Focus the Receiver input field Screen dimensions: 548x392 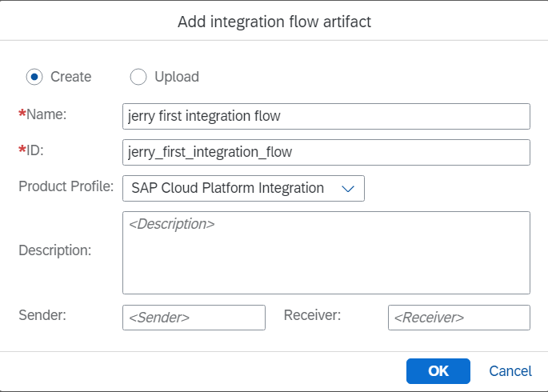pyautogui.click(x=458, y=318)
